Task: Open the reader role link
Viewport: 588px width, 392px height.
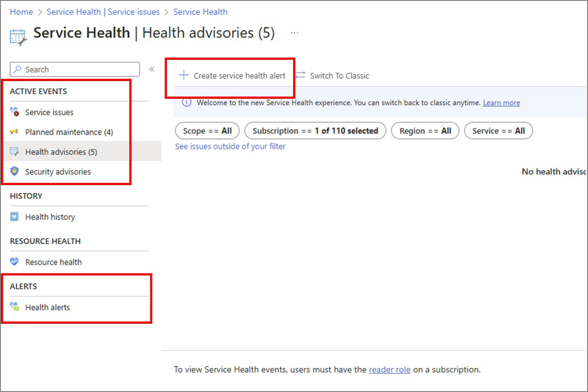Action: click(x=390, y=369)
